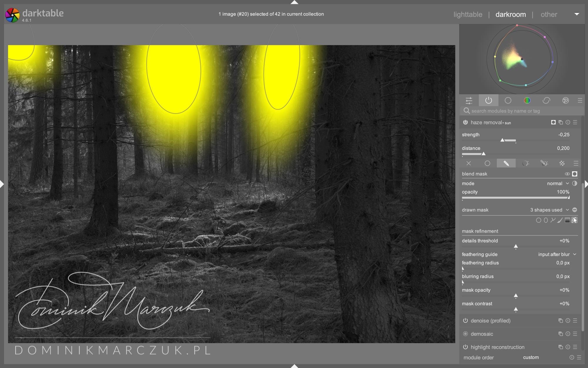Viewport: 588px width, 368px height.
Task: Show active modules tab (power icon)
Action: point(488,100)
